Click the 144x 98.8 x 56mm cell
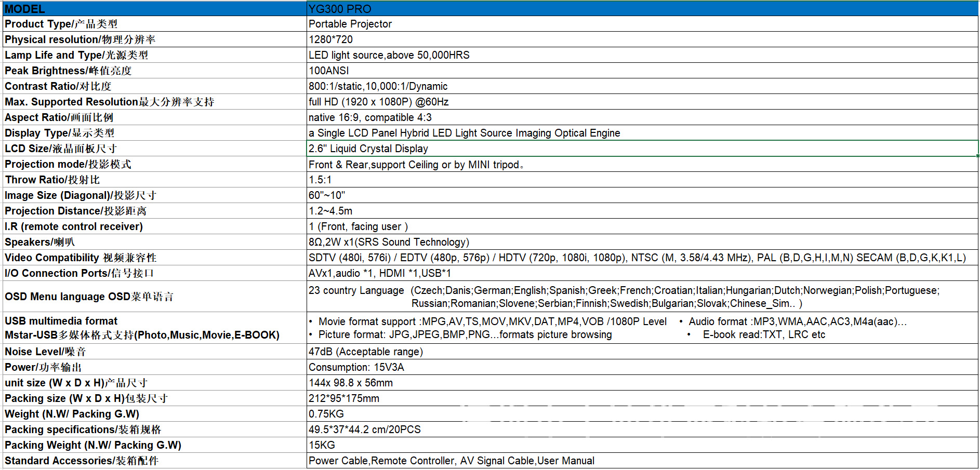The width and height of the screenshot is (980, 470). coord(642,383)
